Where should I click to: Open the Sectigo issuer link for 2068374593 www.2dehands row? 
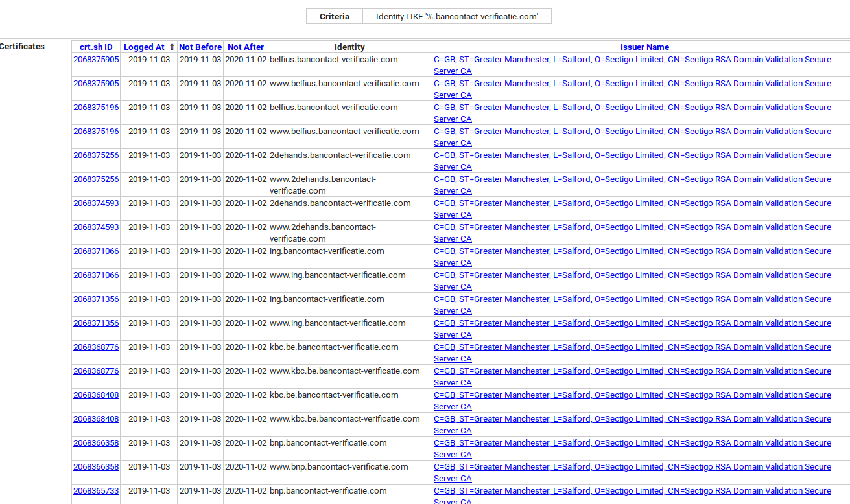click(x=632, y=233)
